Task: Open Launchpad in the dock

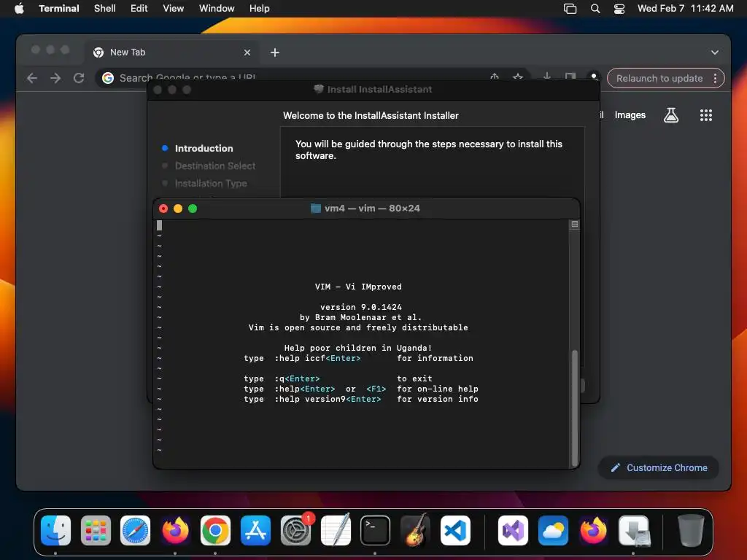Action: tap(96, 530)
